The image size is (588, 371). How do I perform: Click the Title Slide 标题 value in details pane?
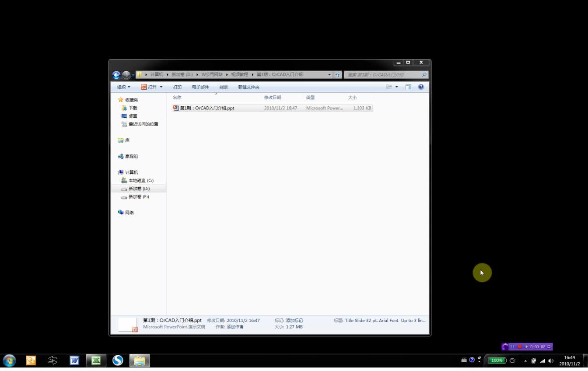(385, 321)
